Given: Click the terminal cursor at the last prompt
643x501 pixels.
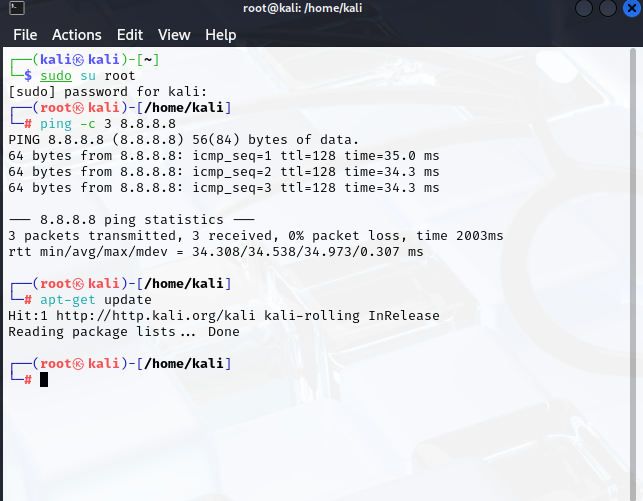Looking at the screenshot, I should (44, 380).
